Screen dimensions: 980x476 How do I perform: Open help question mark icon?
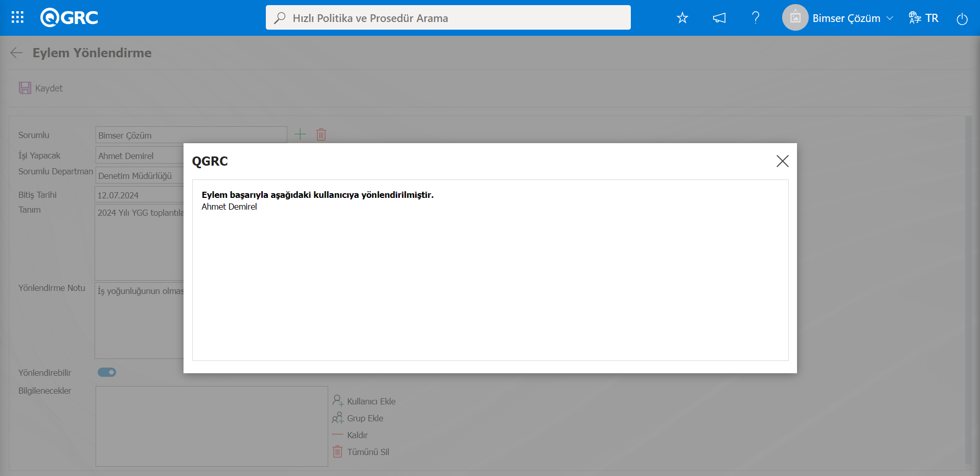pyautogui.click(x=756, y=18)
